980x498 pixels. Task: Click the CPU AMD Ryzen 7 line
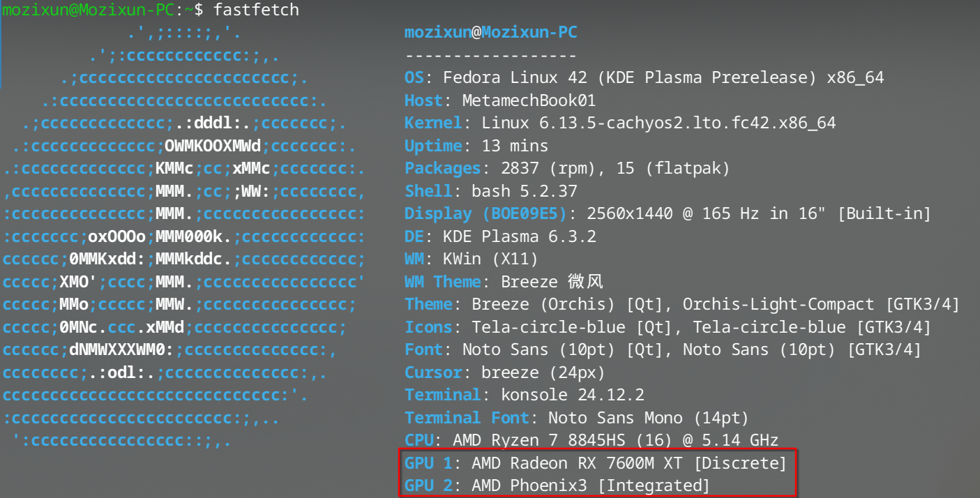tap(591, 440)
